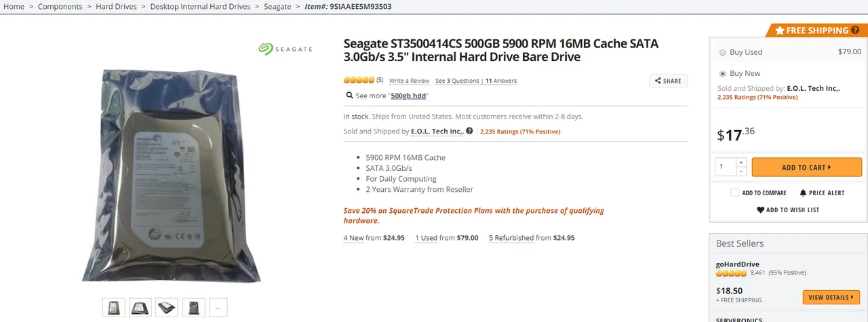Image resolution: width=868 pixels, height=322 pixels.
Task: Open SquareTrade Protection Plans promo link
Action: pos(474,216)
